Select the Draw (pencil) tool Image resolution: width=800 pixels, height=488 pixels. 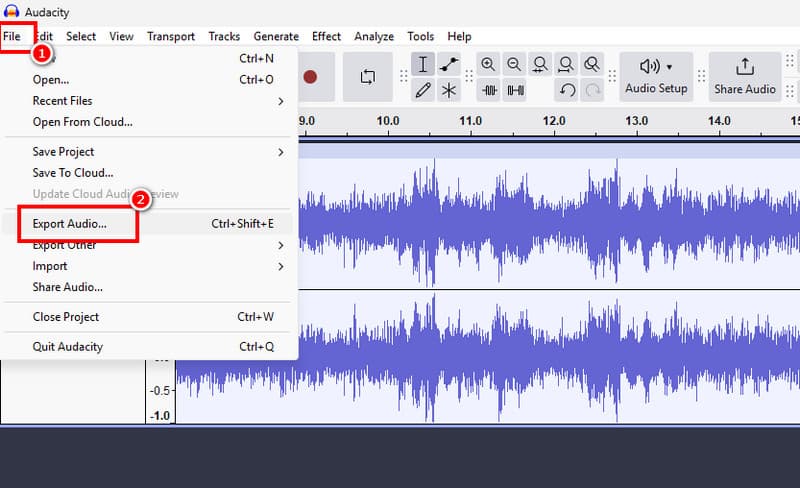pyautogui.click(x=423, y=90)
